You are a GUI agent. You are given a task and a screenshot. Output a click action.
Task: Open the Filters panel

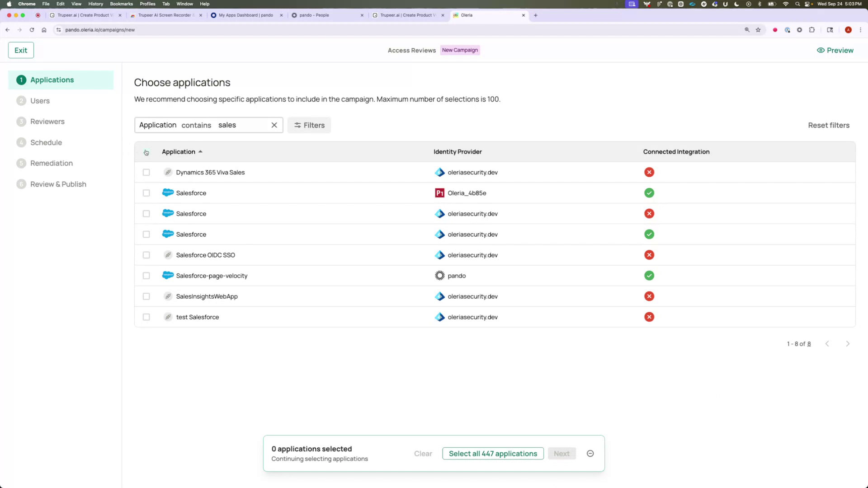point(309,125)
